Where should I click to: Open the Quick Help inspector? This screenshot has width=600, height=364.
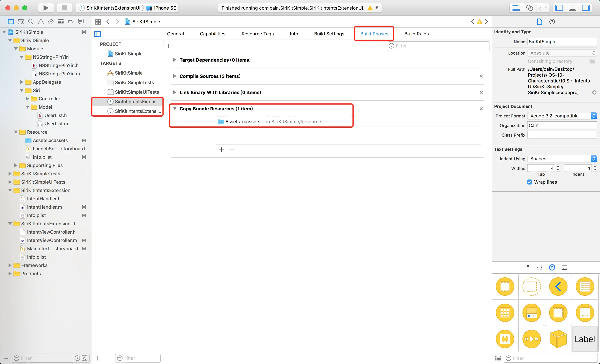[552, 22]
